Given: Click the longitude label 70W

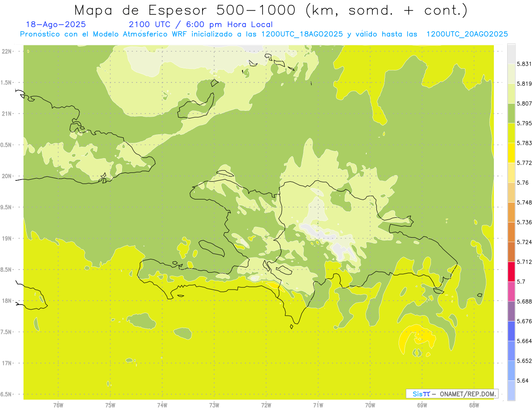Looking at the screenshot, I should point(370,405).
